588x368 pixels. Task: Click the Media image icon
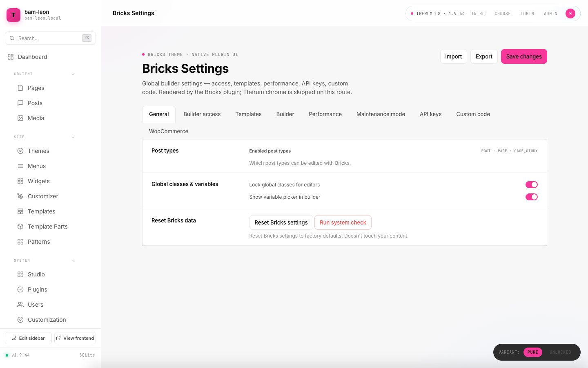20,118
